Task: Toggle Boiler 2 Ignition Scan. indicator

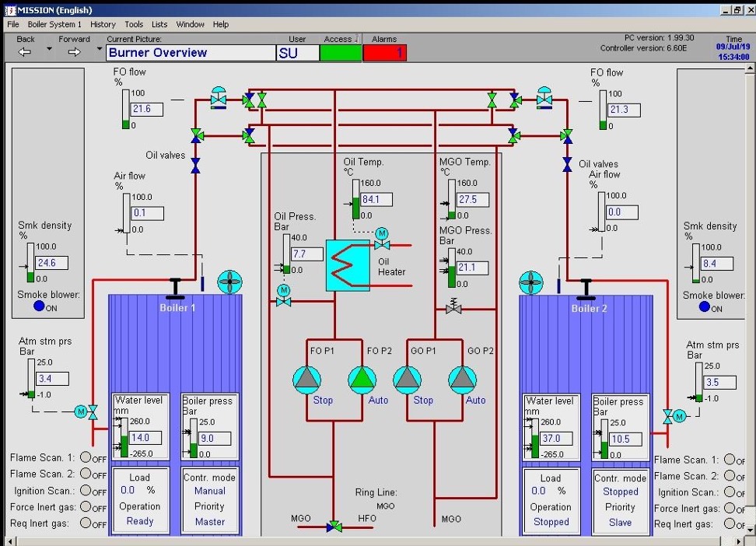Action: 730,492
